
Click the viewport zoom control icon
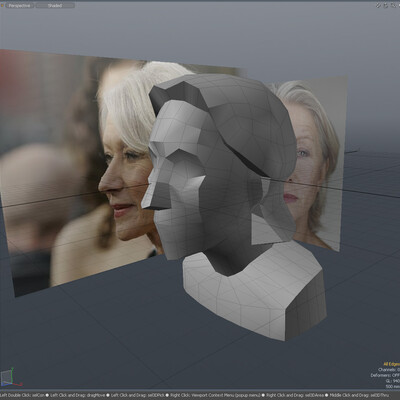[x=392, y=5]
